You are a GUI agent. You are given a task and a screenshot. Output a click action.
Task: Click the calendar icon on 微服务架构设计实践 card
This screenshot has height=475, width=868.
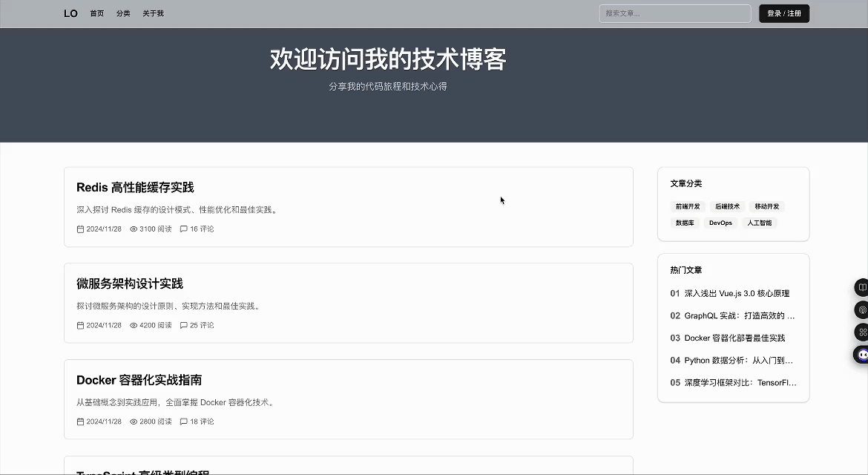pos(80,326)
